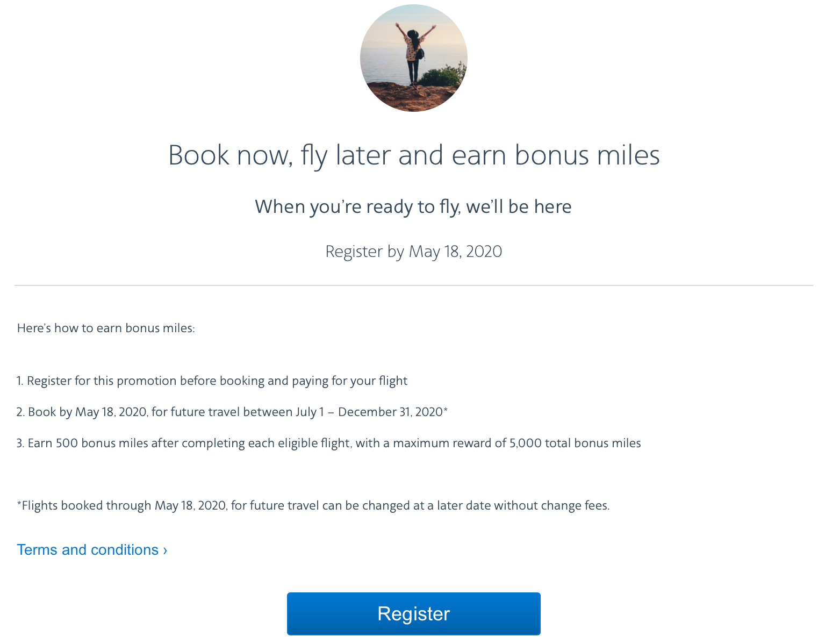Click step 3 about earning 500 bonus miles

(328, 443)
